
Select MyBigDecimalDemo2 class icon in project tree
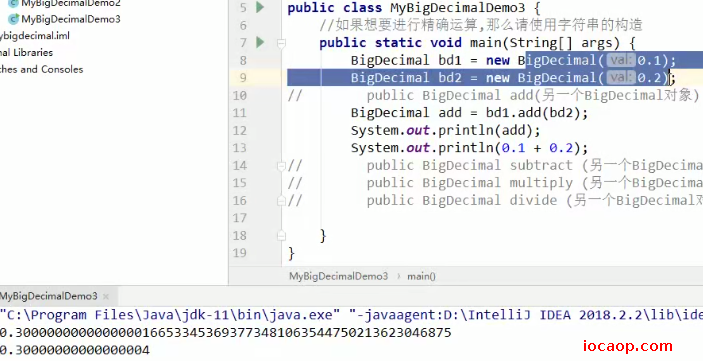[14, 3]
